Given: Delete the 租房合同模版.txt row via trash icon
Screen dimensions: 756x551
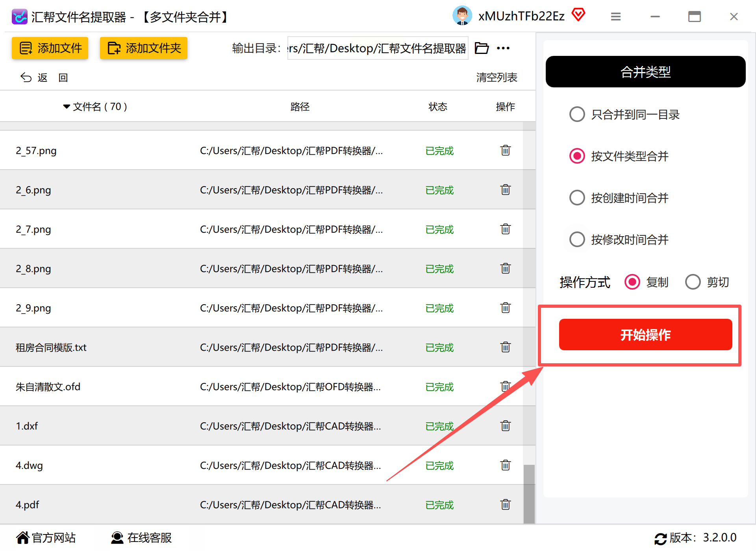Looking at the screenshot, I should pos(505,347).
